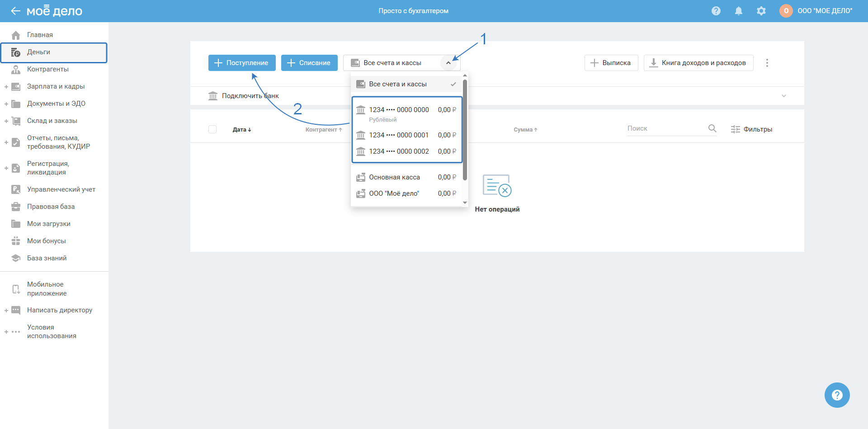Expand Регистрация, ликвидация submenu
The image size is (868, 429).
pyautogui.click(x=6, y=168)
